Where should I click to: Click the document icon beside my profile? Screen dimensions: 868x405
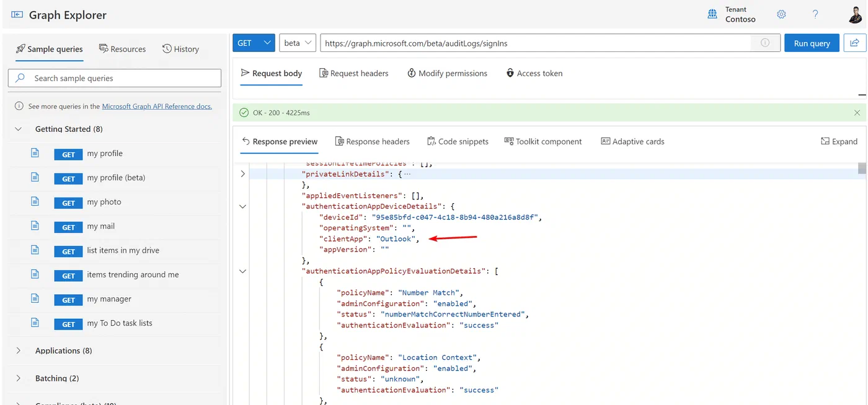(35, 153)
